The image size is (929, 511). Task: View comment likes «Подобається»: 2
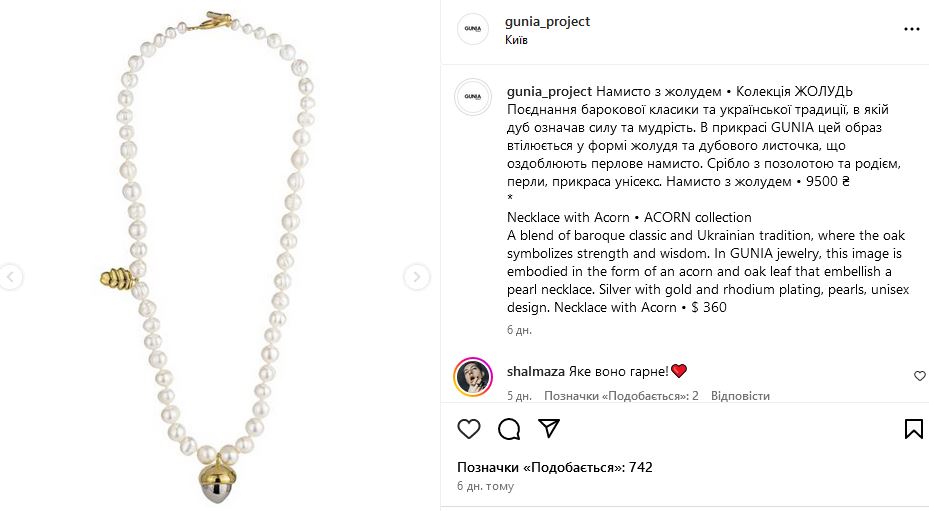(621, 395)
